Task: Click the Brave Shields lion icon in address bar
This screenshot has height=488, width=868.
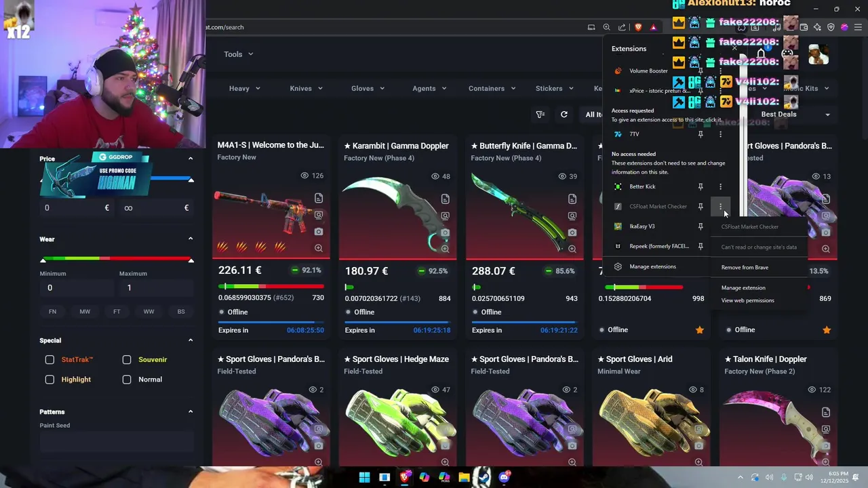Action: [x=638, y=27]
